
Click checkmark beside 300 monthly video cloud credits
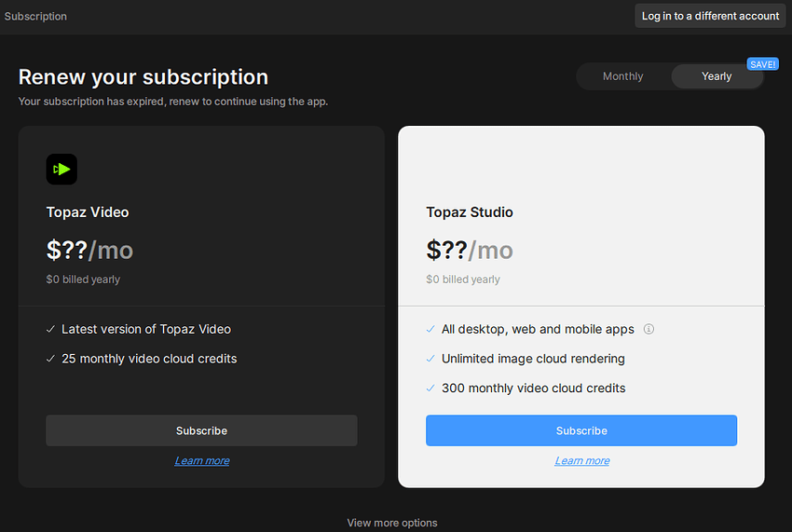pyautogui.click(x=430, y=389)
